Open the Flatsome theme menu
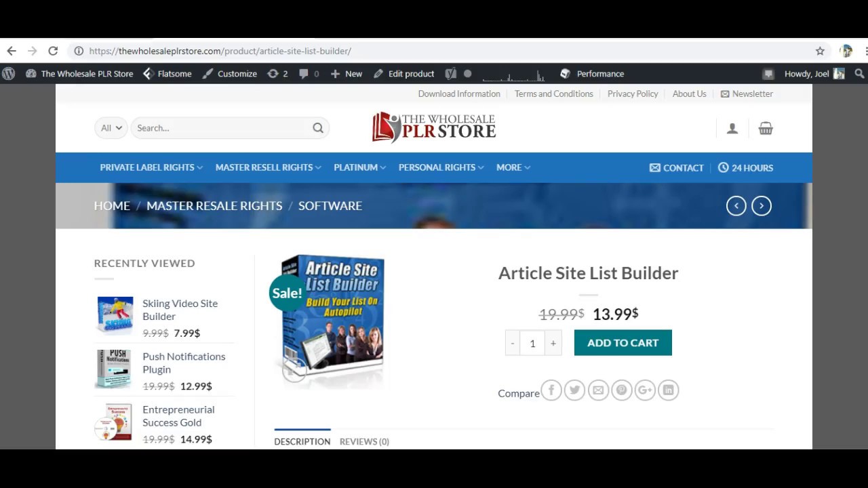Screen dimensions: 868x488 coord(167,74)
